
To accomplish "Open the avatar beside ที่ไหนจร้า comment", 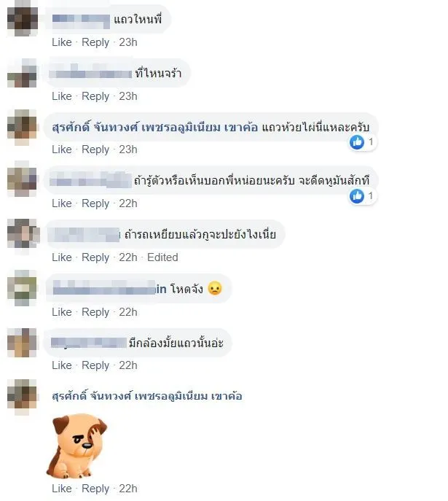I will pos(23,74).
